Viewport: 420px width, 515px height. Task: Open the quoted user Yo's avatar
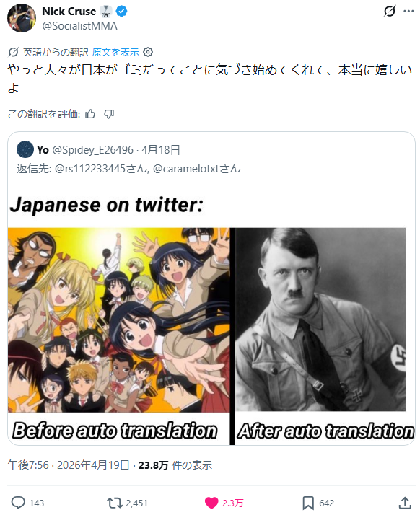[x=25, y=149]
